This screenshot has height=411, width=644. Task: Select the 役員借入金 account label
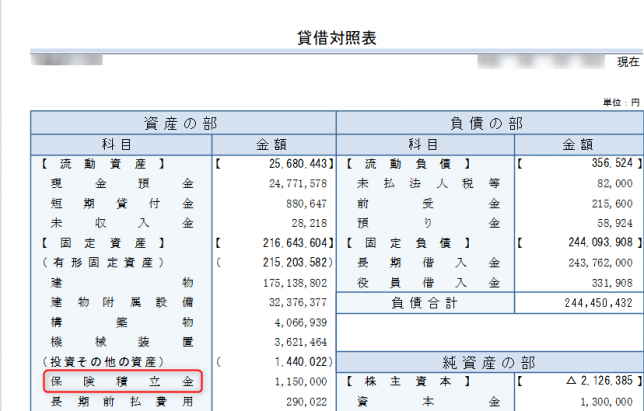(428, 282)
